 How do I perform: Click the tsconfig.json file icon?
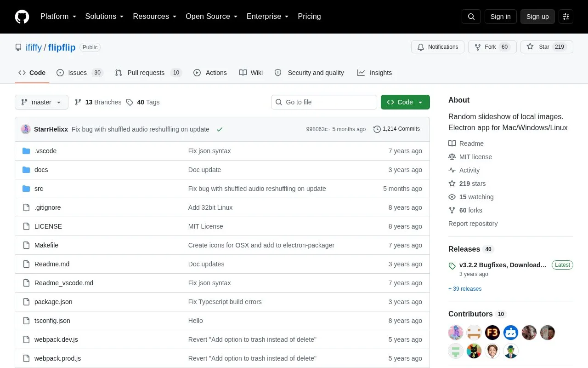click(26, 321)
